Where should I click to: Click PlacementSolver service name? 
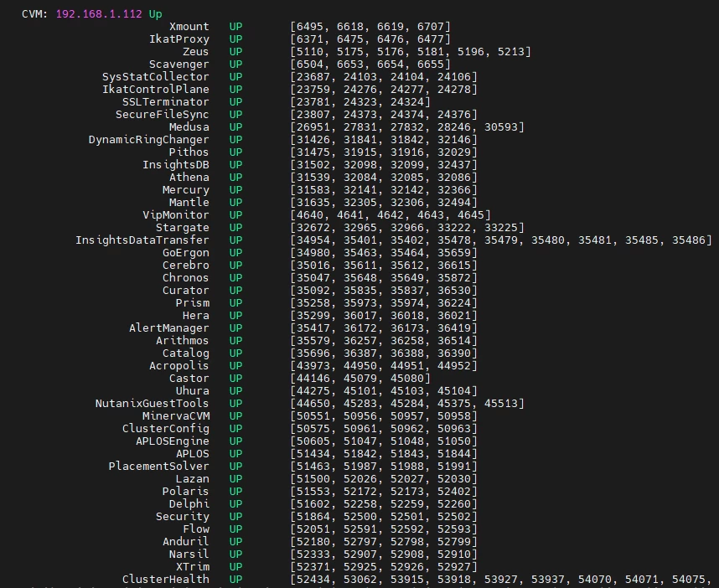158,466
